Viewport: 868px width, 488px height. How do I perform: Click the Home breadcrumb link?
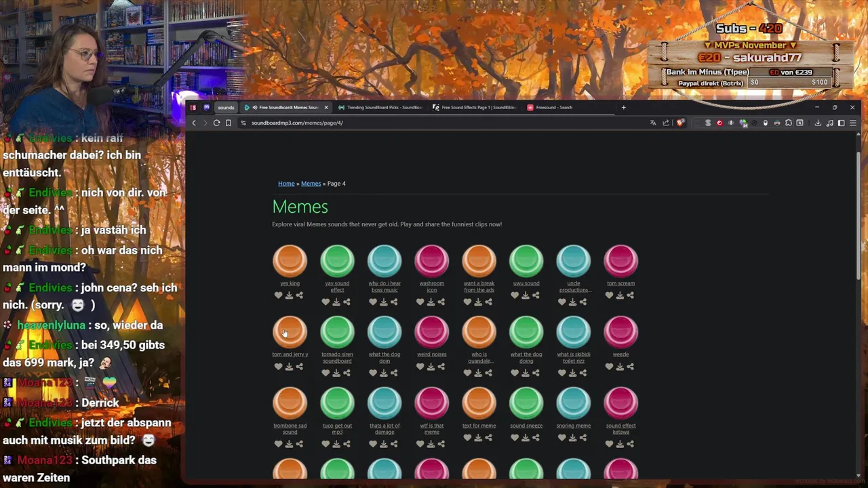tap(286, 184)
